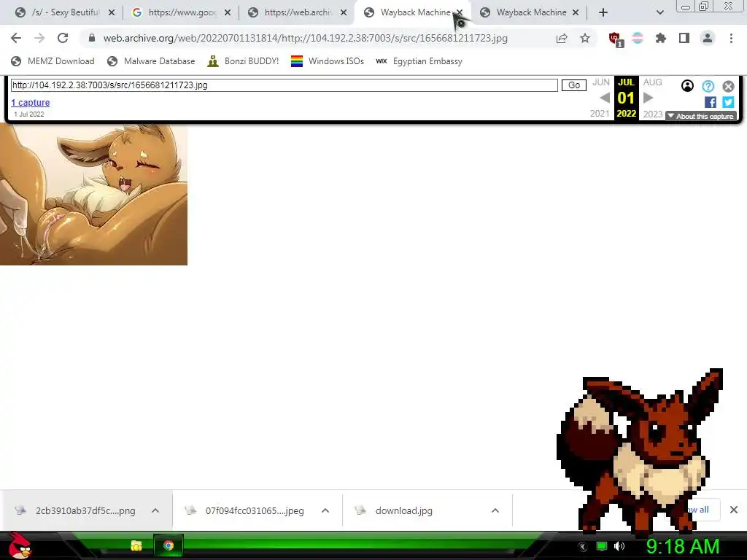Close the downloads bar
The width and height of the screenshot is (747, 560).
[x=734, y=510]
